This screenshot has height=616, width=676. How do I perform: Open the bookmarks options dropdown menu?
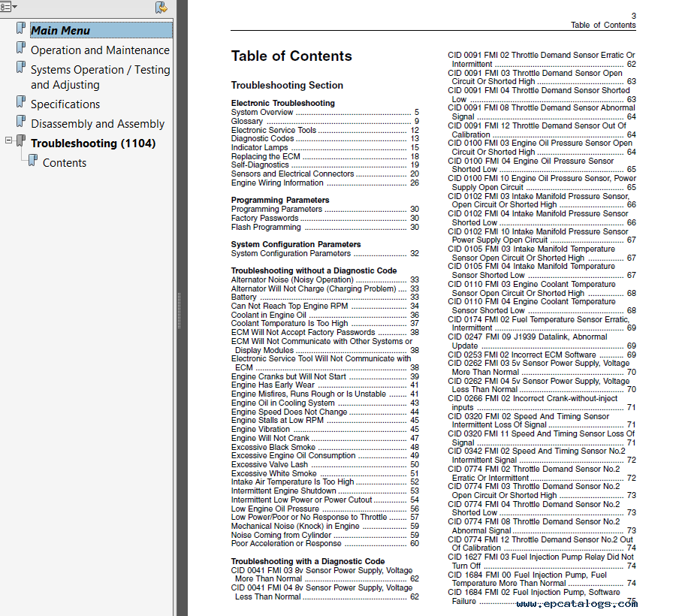point(8,7)
